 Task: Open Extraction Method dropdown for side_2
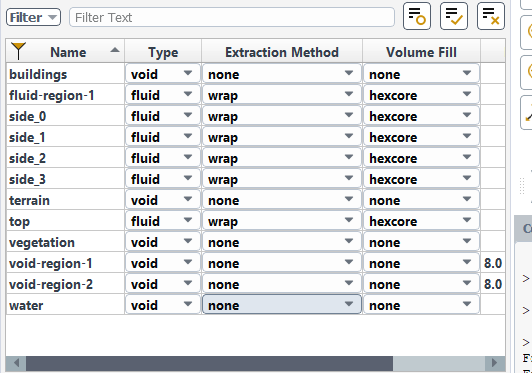click(282, 158)
